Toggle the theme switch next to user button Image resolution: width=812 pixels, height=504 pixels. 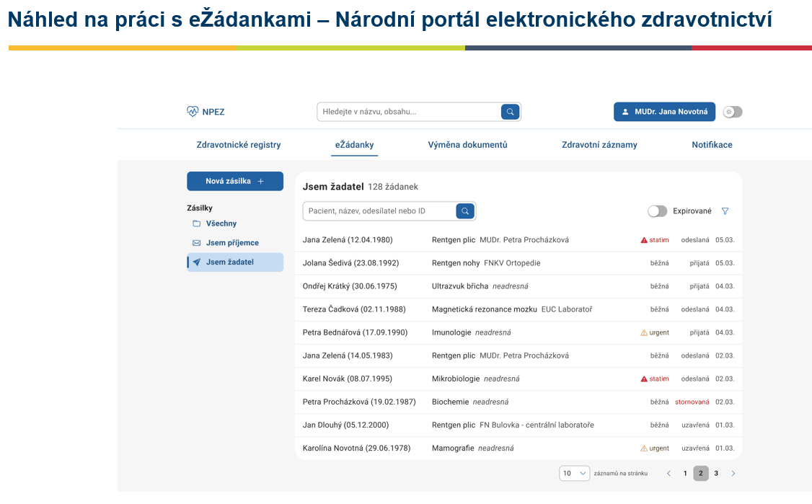click(x=732, y=112)
